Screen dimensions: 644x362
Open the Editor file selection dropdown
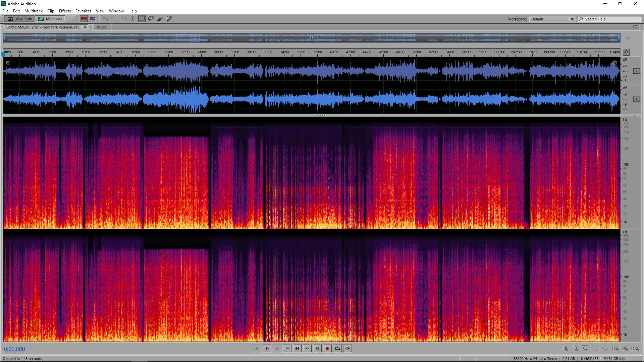[85, 27]
